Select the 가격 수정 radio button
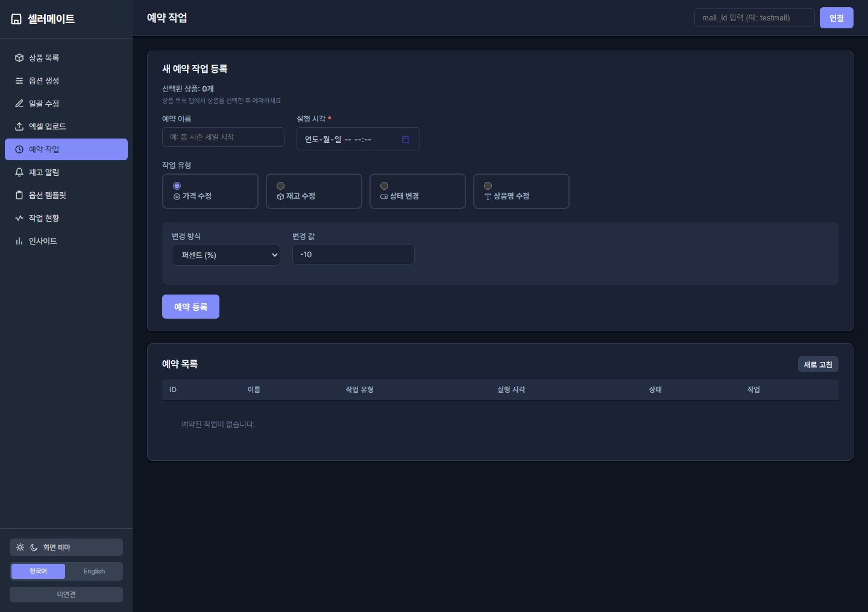This screenshot has width=868, height=612. (x=177, y=186)
